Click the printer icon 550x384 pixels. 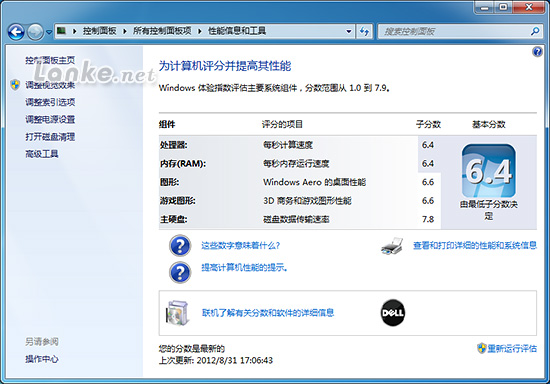392,246
